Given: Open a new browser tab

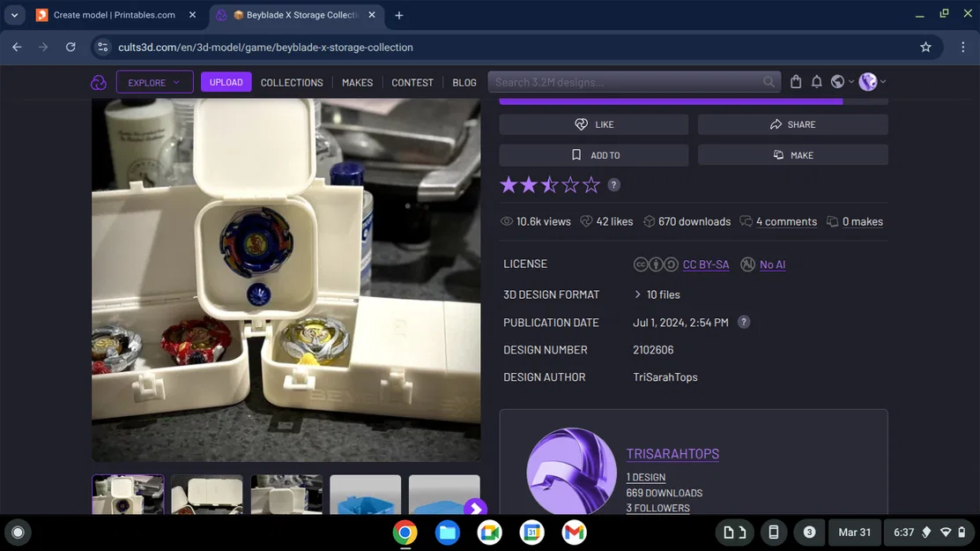Looking at the screenshot, I should tap(398, 15).
